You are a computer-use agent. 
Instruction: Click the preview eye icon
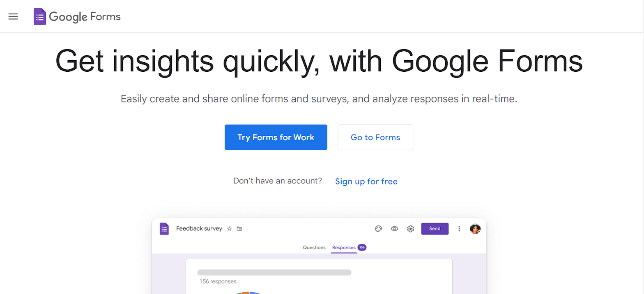[394, 229]
